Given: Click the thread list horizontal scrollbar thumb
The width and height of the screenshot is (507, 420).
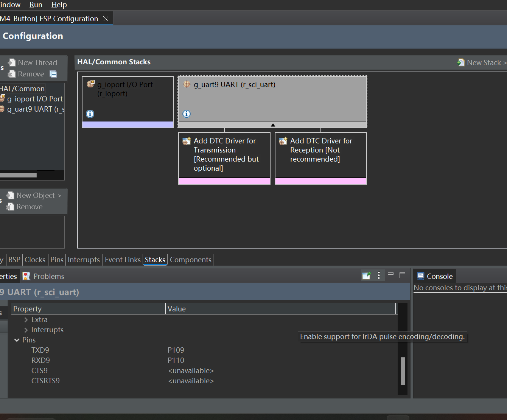Looking at the screenshot, I should (18, 175).
